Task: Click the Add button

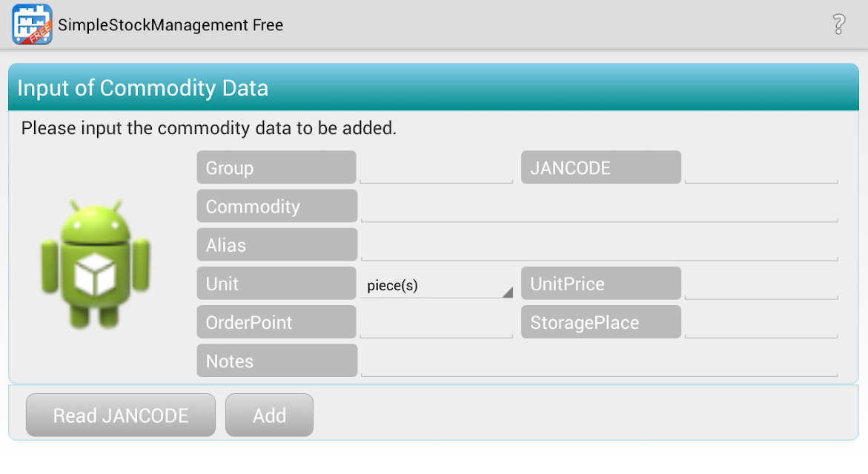Action: [x=269, y=415]
